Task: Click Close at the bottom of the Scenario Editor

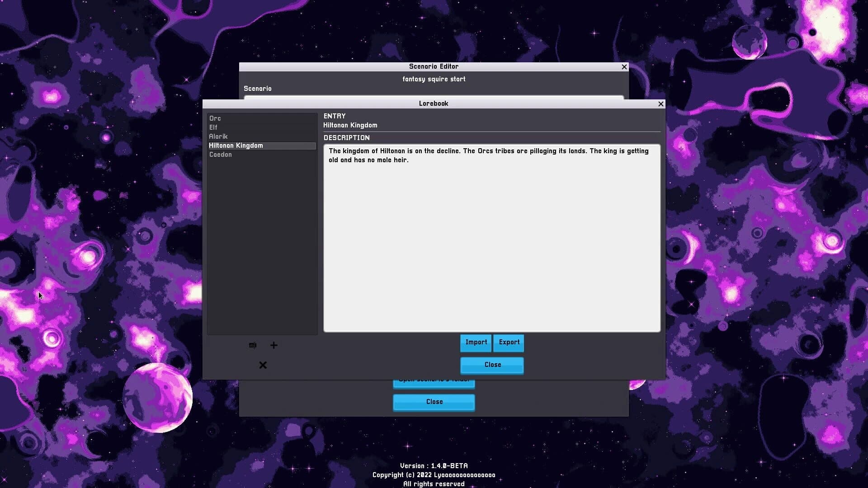Action: click(x=434, y=402)
